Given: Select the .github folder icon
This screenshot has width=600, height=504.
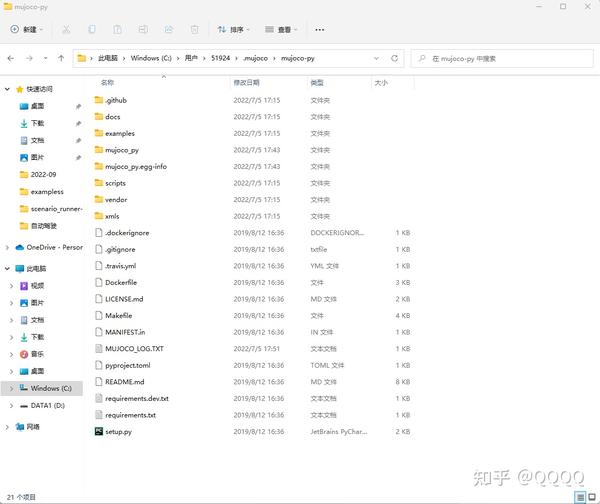Looking at the screenshot, I should coord(99,100).
